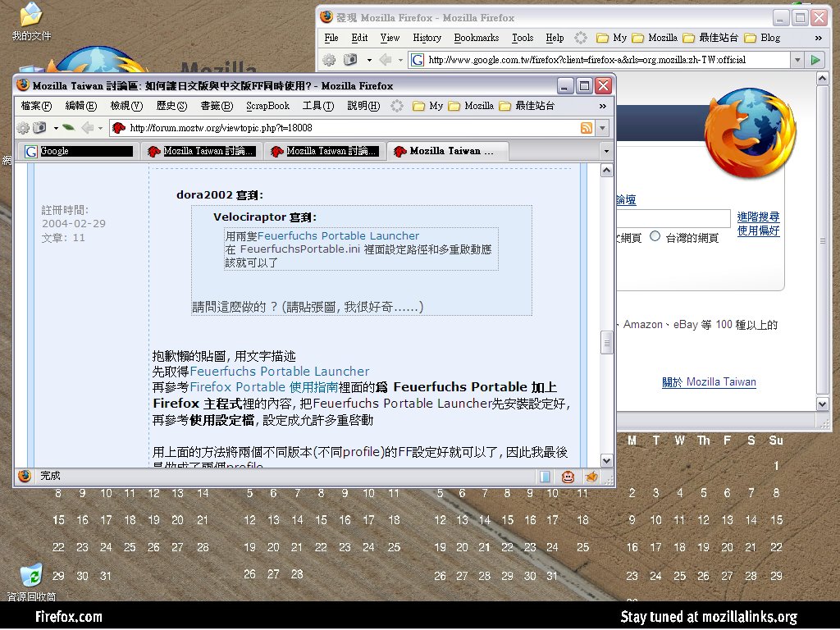Screen dimensions: 840x630
Task: Switch to the active Mozilla Taiwan tab
Action: point(448,151)
